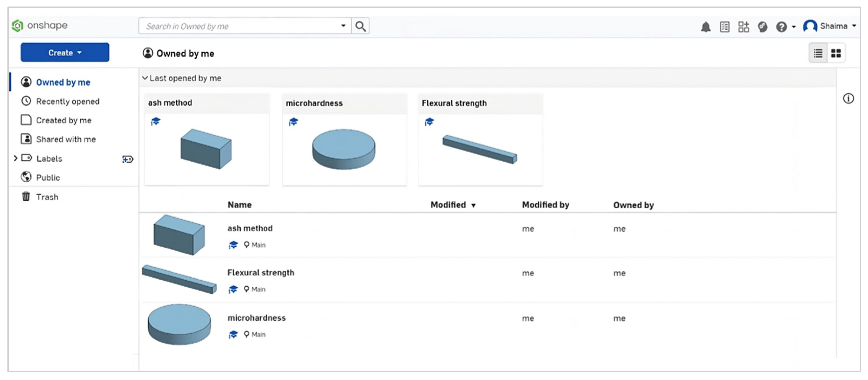Sort by Name column header
868x380 pixels.
tap(239, 205)
